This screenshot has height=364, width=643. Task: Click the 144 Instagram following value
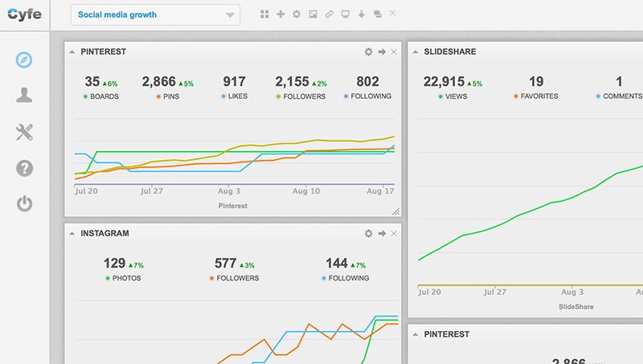(x=337, y=264)
